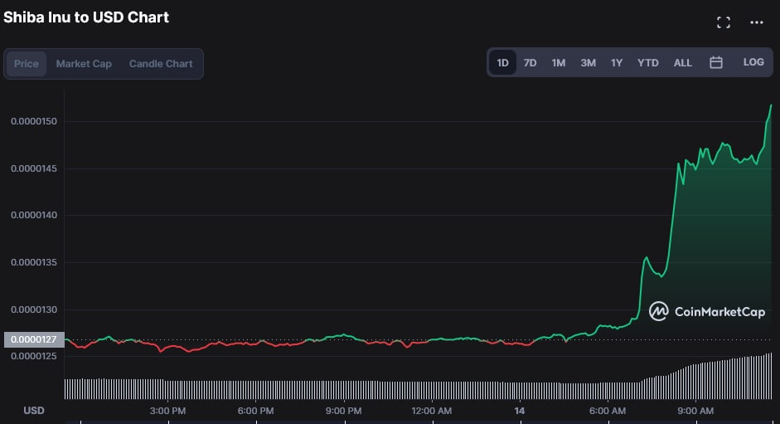Show the 3M time range
780x424 pixels.
click(x=588, y=63)
